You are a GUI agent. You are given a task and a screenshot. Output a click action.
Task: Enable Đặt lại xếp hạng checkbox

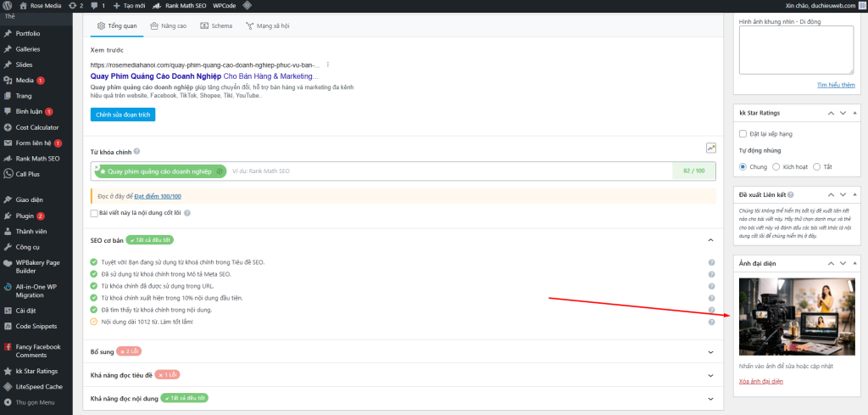(743, 134)
